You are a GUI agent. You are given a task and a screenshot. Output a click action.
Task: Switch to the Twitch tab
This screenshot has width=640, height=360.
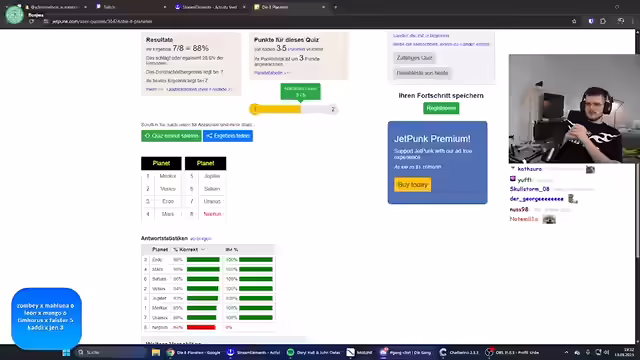[131, 7]
